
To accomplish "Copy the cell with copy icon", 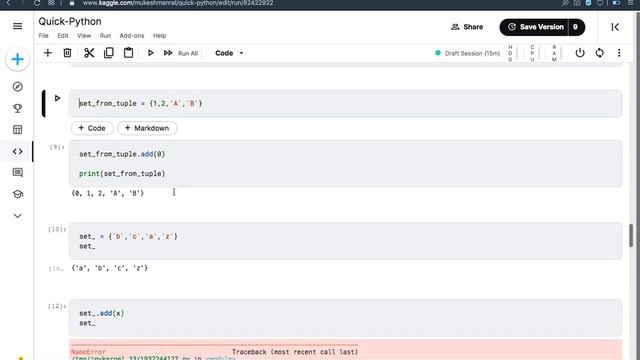I will (109, 53).
